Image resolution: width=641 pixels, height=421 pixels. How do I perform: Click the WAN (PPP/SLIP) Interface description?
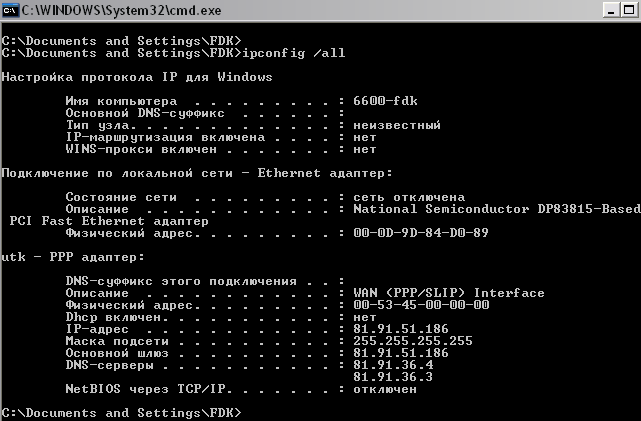pyautogui.click(x=448, y=293)
